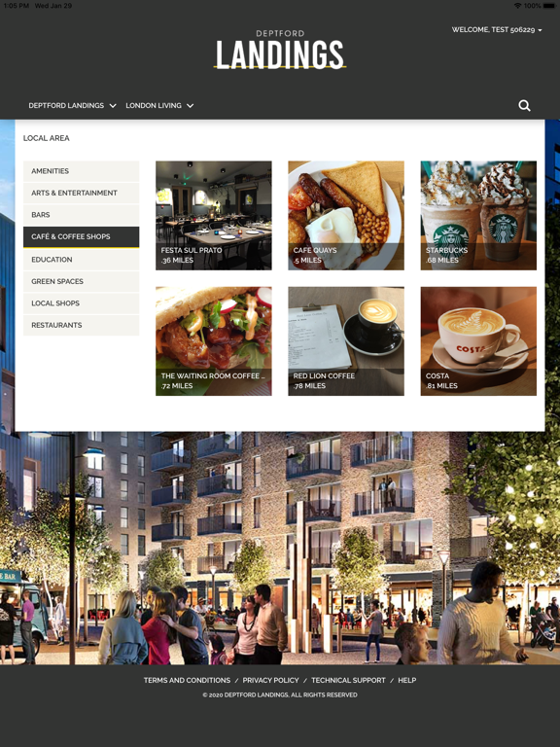
Task: Open the Help footer link
Action: click(407, 680)
